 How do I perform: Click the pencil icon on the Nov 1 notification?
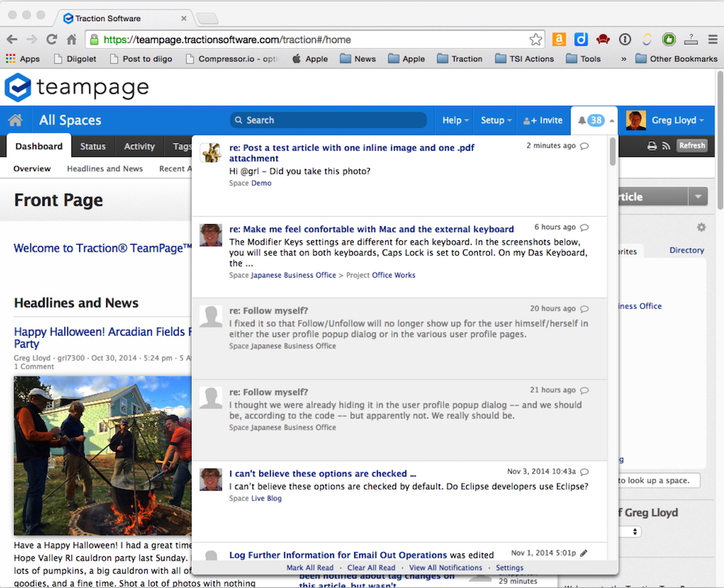pos(584,553)
